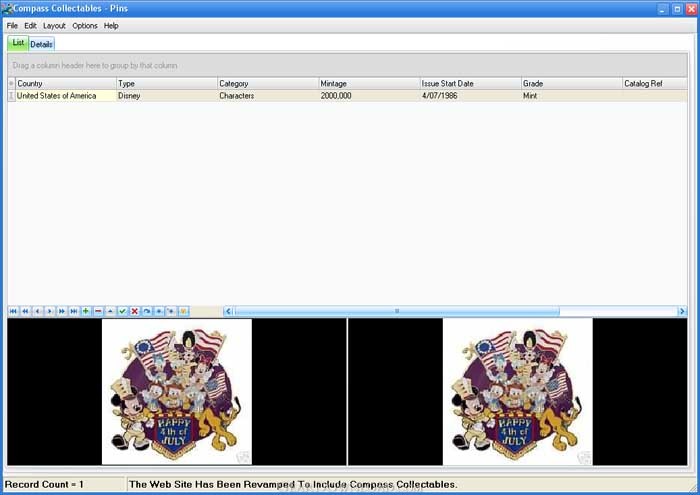Click the row indicator on the Disney record
Image resolution: width=700 pixels, height=495 pixels.
[x=11, y=96]
